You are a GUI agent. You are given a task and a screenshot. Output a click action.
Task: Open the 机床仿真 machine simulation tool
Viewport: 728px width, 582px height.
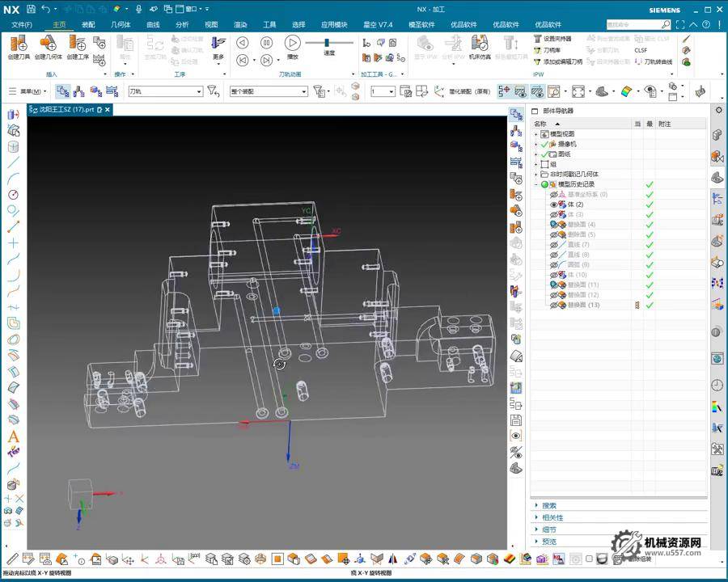[480, 44]
